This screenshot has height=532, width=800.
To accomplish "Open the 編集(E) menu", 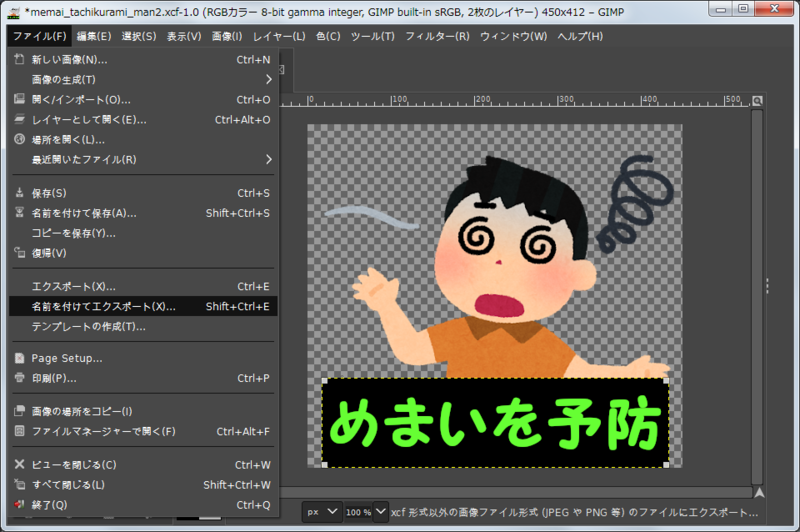I will click(x=94, y=36).
